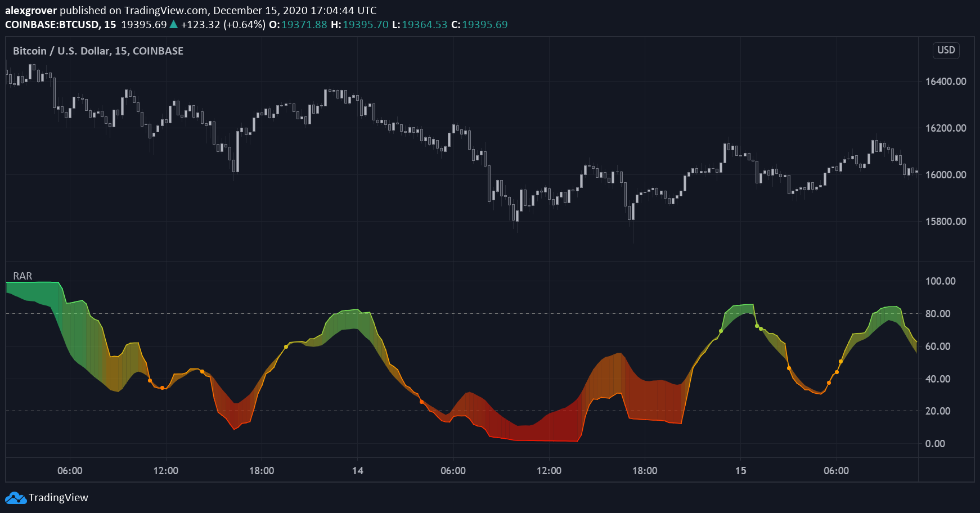Click the green up-triangle price change icon

(174, 24)
